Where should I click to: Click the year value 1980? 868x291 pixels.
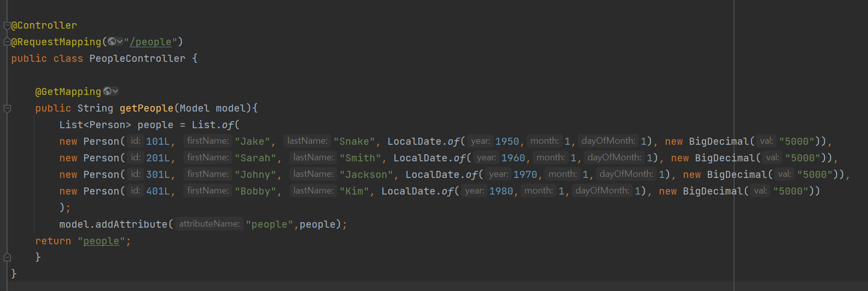click(501, 191)
